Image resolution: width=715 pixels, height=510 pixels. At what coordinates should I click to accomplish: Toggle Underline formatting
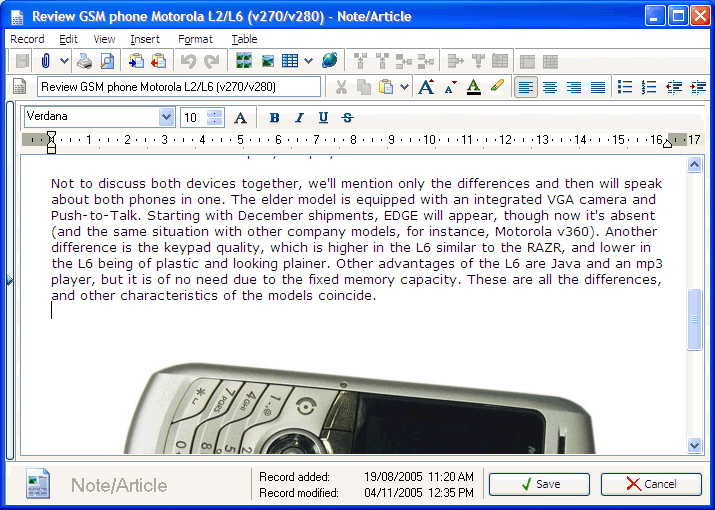(x=323, y=118)
